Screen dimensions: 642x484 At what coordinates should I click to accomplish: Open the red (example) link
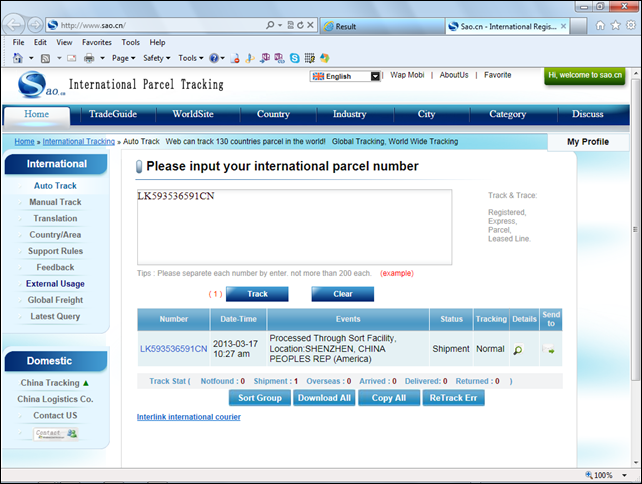click(397, 273)
